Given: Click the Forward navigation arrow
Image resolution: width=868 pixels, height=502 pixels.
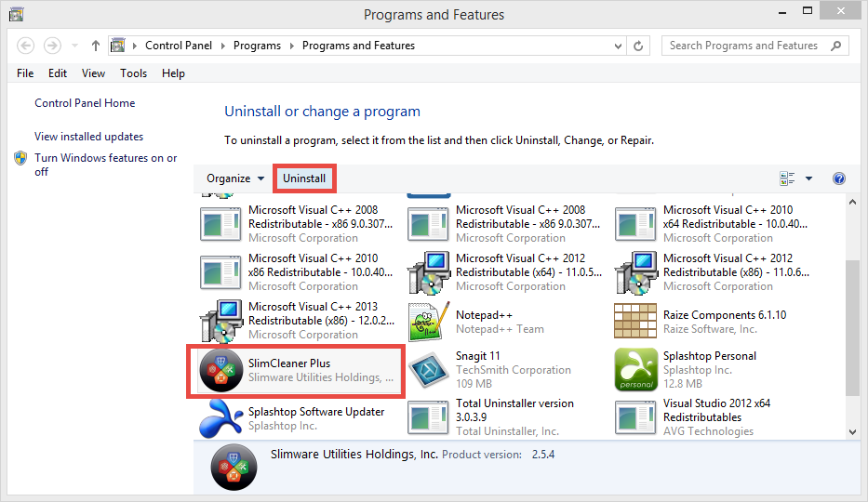Looking at the screenshot, I should (53, 46).
